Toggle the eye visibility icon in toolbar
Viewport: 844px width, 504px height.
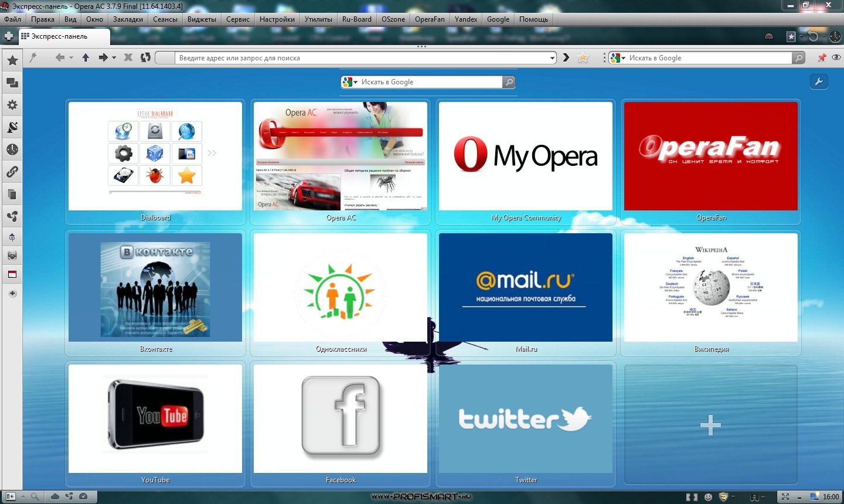coord(836,57)
